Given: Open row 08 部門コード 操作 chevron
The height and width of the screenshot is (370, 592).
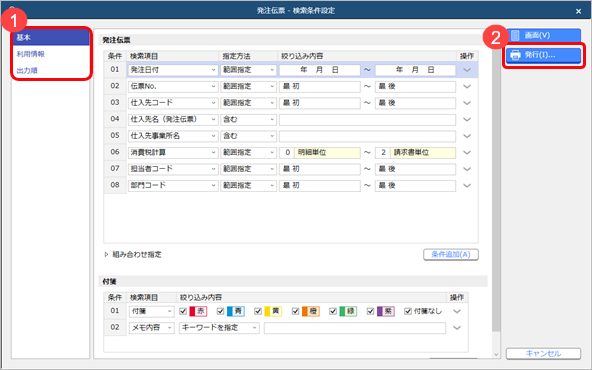Looking at the screenshot, I should (467, 186).
